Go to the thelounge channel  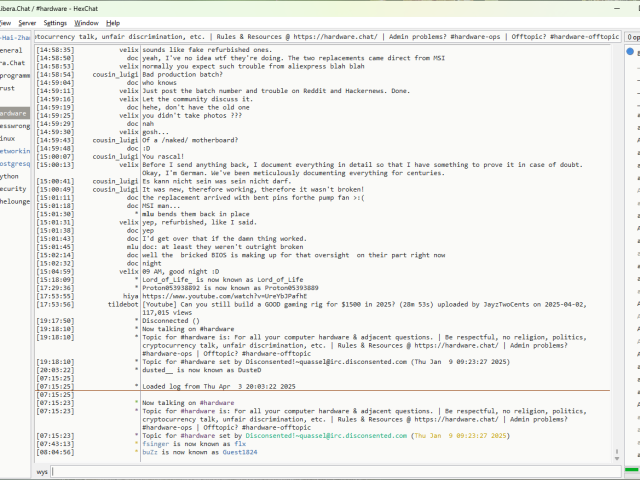coord(14,201)
